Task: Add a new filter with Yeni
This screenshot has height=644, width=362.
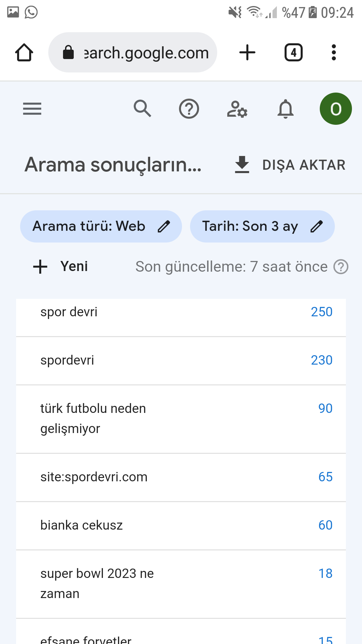Action: [61, 267]
